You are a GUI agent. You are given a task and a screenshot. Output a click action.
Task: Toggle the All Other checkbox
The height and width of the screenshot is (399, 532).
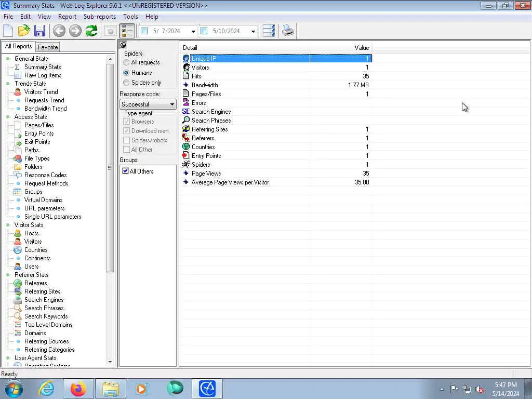click(127, 149)
